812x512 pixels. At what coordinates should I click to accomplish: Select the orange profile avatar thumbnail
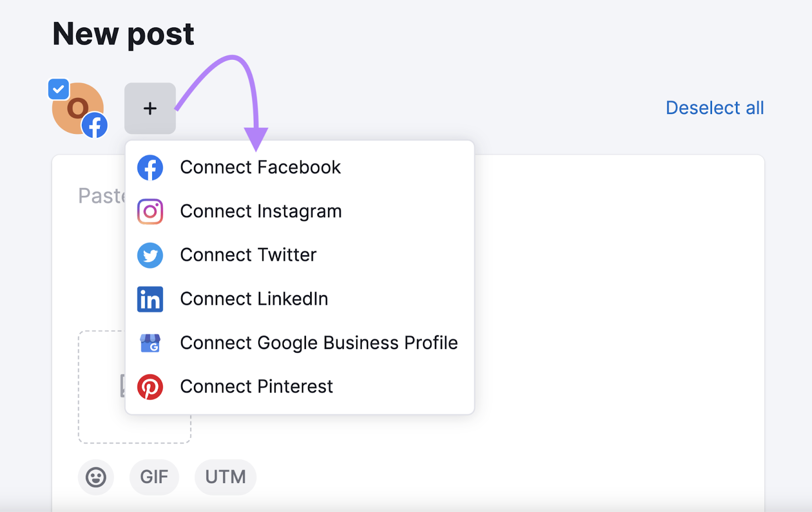click(77, 108)
